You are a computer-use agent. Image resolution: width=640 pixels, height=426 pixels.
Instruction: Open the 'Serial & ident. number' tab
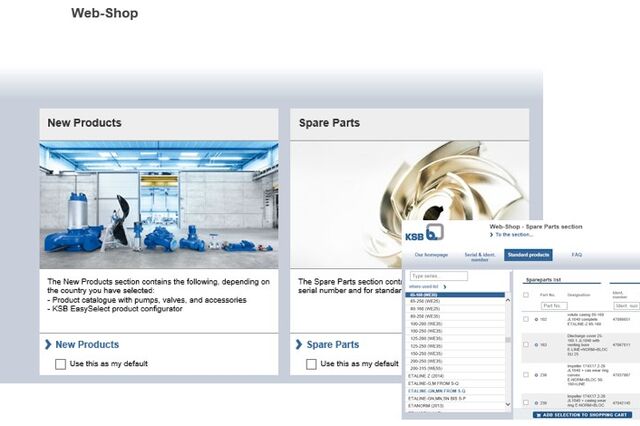(x=480, y=257)
